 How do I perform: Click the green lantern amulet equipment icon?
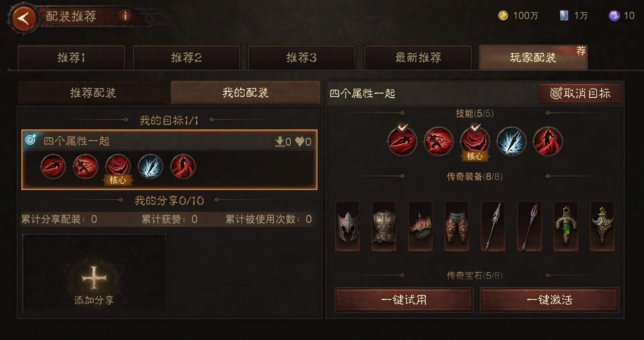pyautogui.click(x=566, y=226)
